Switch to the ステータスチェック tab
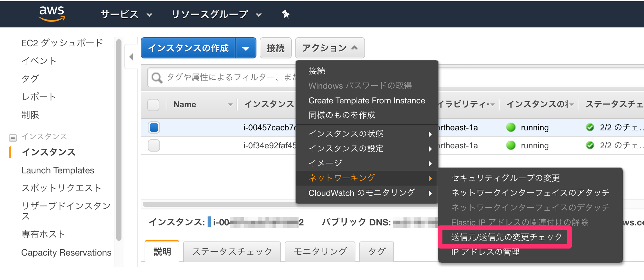The width and height of the screenshot is (644, 280). tap(232, 251)
